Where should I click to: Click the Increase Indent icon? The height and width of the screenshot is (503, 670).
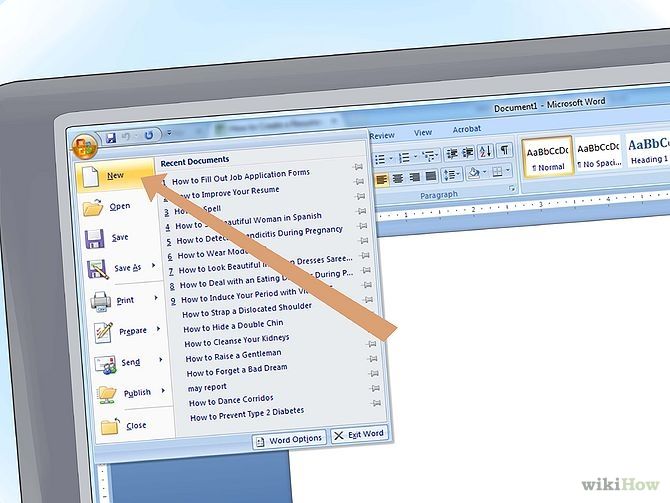[x=468, y=153]
